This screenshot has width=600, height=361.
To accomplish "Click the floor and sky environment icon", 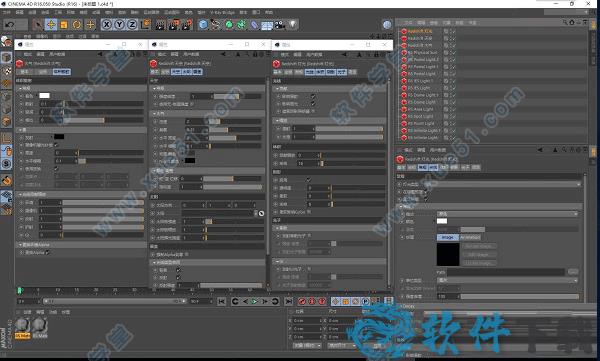I will tap(267, 25).
